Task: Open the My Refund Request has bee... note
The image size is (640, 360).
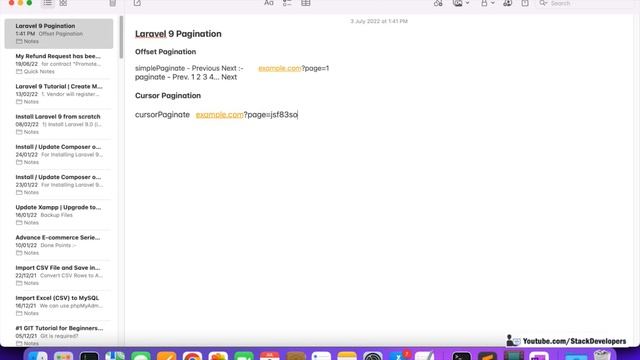Action: tap(59, 64)
